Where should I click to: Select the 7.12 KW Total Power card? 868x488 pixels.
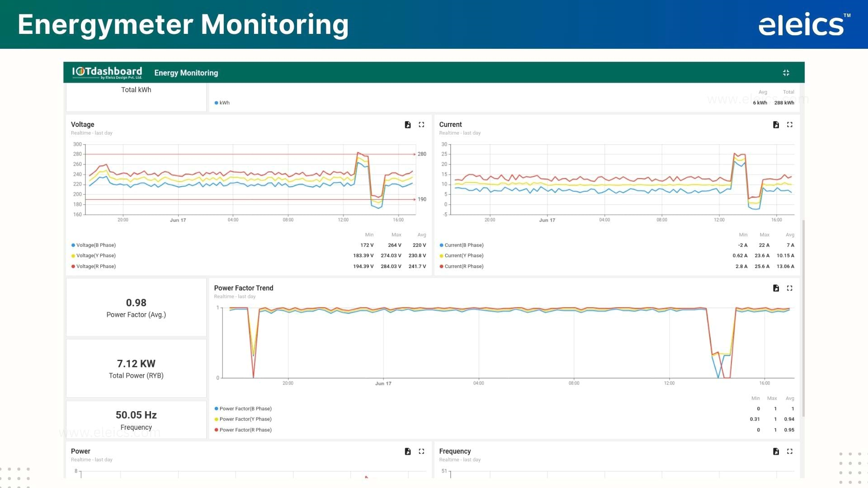click(136, 369)
